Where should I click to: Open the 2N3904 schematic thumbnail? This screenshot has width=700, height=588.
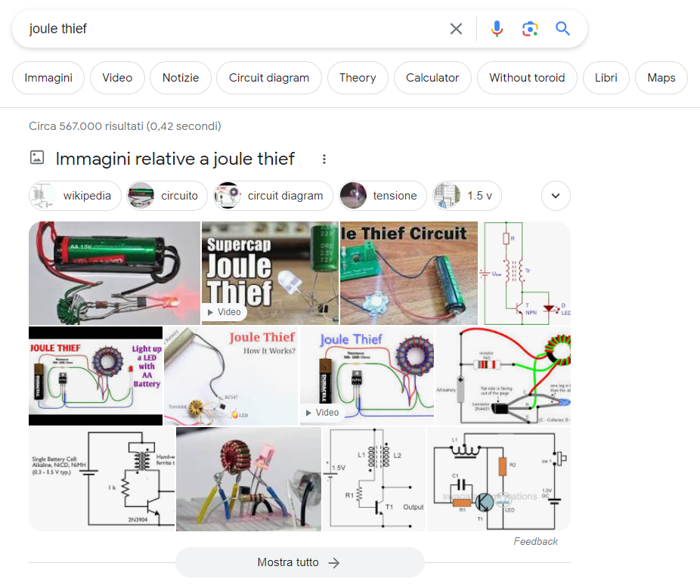click(x=102, y=478)
